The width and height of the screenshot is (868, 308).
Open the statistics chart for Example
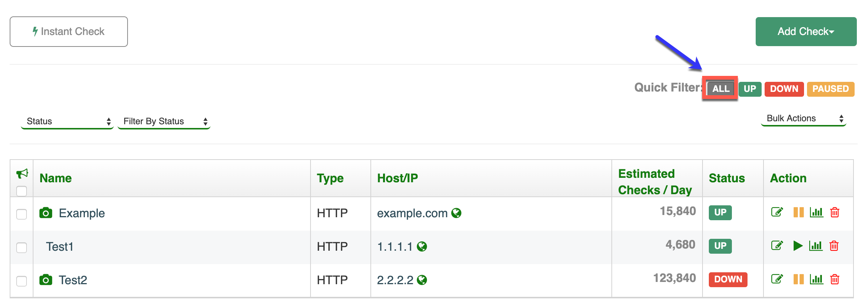(x=816, y=212)
